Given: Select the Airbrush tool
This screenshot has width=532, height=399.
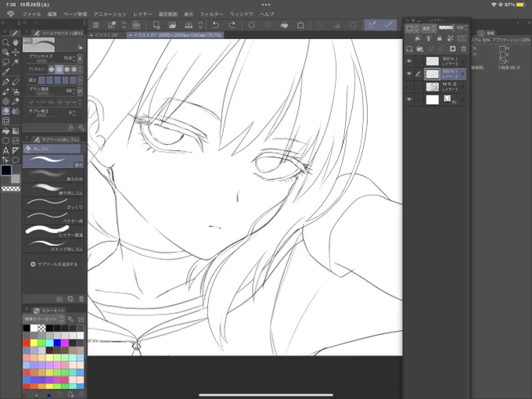Looking at the screenshot, I should pos(16,92).
